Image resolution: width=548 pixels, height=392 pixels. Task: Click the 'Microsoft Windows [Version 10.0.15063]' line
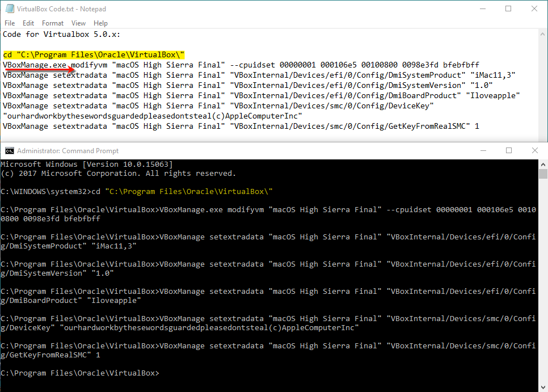coord(87,164)
